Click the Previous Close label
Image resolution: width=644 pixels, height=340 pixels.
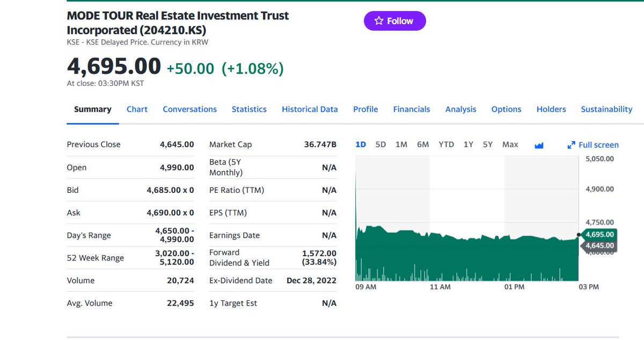pos(93,144)
